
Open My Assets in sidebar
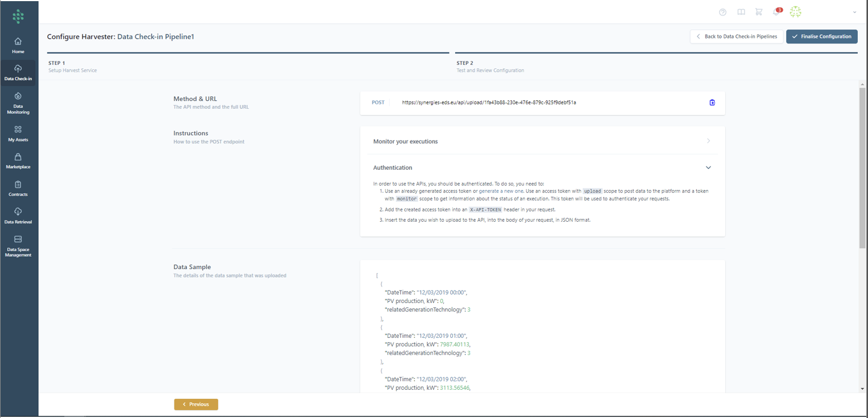tap(18, 134)
